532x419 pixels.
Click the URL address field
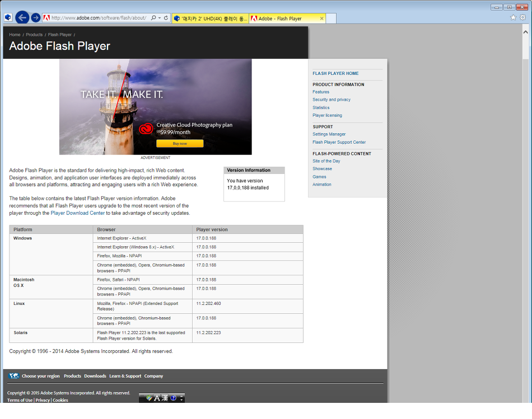coord(99,18)
